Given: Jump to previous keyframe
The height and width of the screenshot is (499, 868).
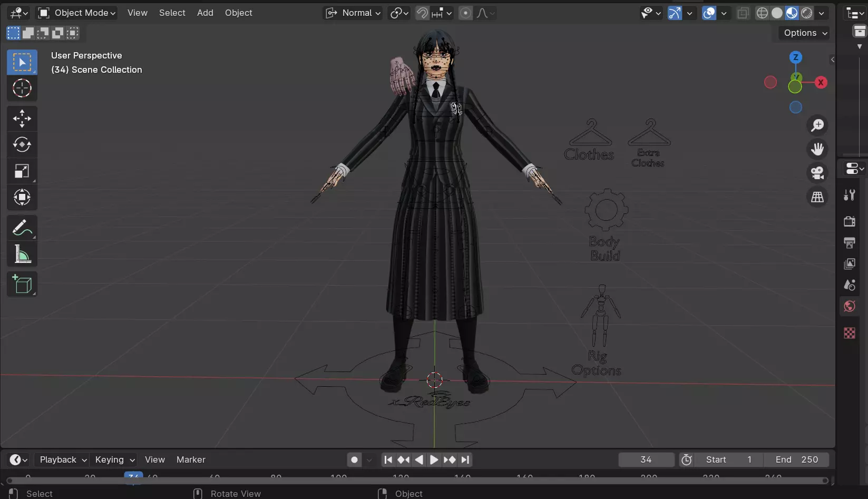Looking at the screenshot, I should click(x=404, y=459).
